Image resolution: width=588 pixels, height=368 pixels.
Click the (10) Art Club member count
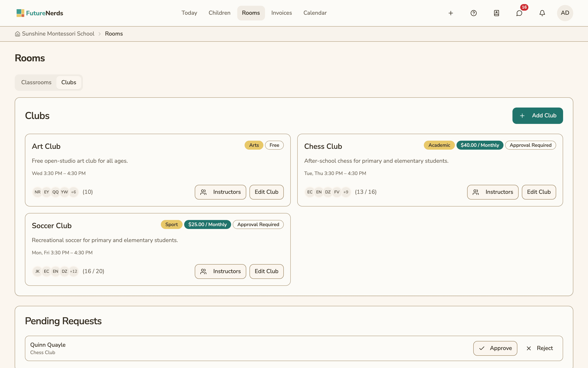coord(88,192)
